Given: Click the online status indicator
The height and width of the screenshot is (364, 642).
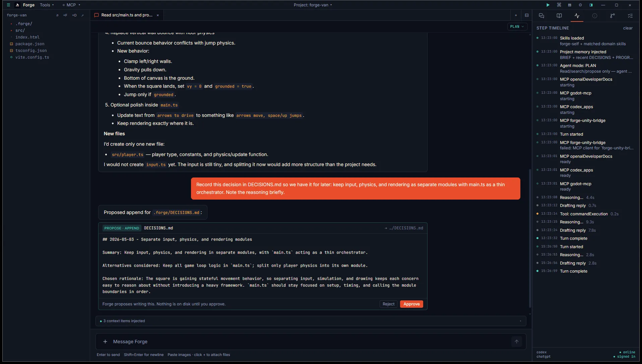Looking at the screenshot, I should click(627, 352).
